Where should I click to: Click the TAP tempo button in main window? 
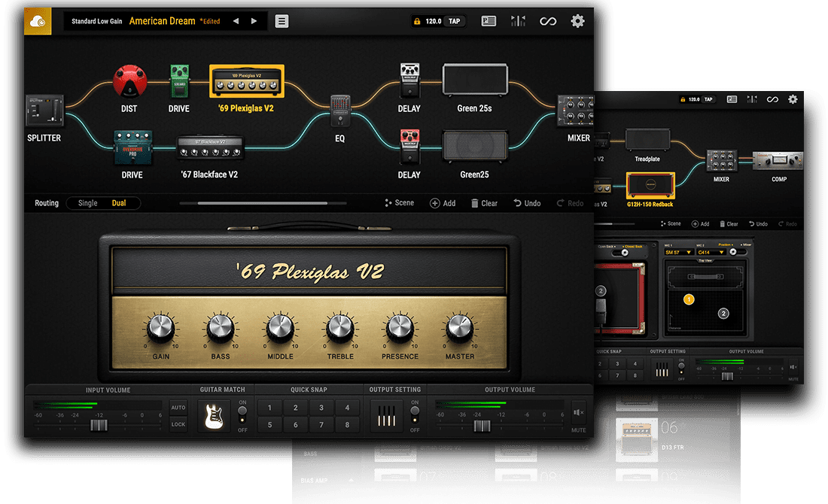[x=454, y=22]
